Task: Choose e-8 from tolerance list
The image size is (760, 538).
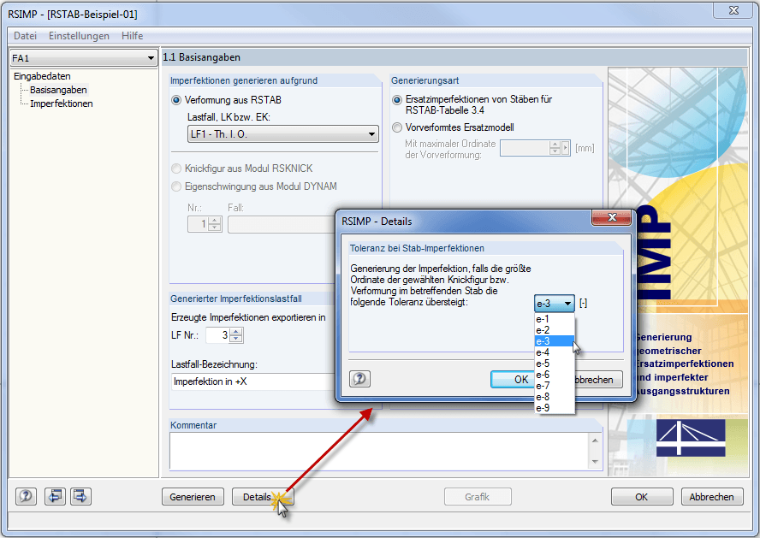Action: (x=554, y=397)
